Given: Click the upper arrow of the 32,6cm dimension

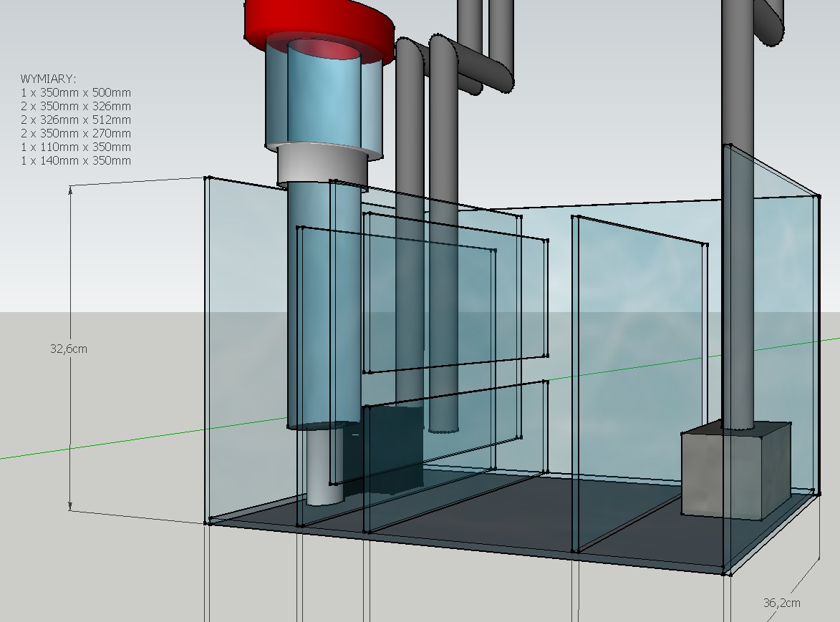Looking at the screenshot, I should [70, 189].
